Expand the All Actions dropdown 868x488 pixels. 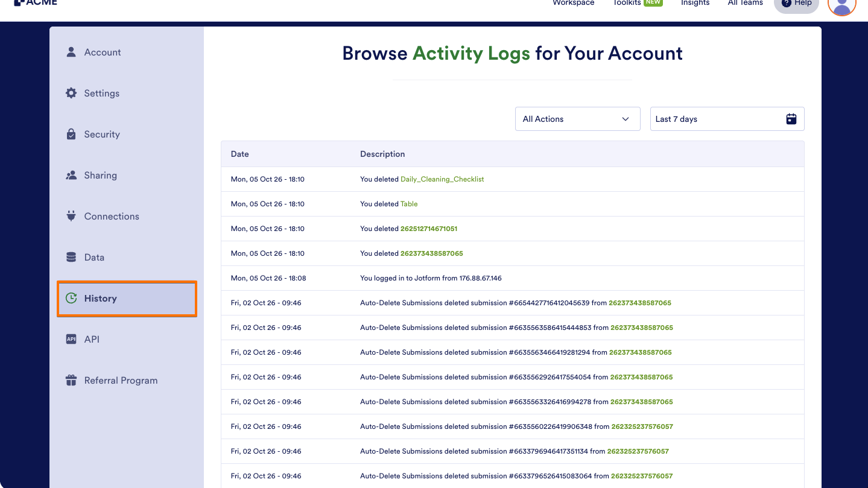[x=577, y=119]
